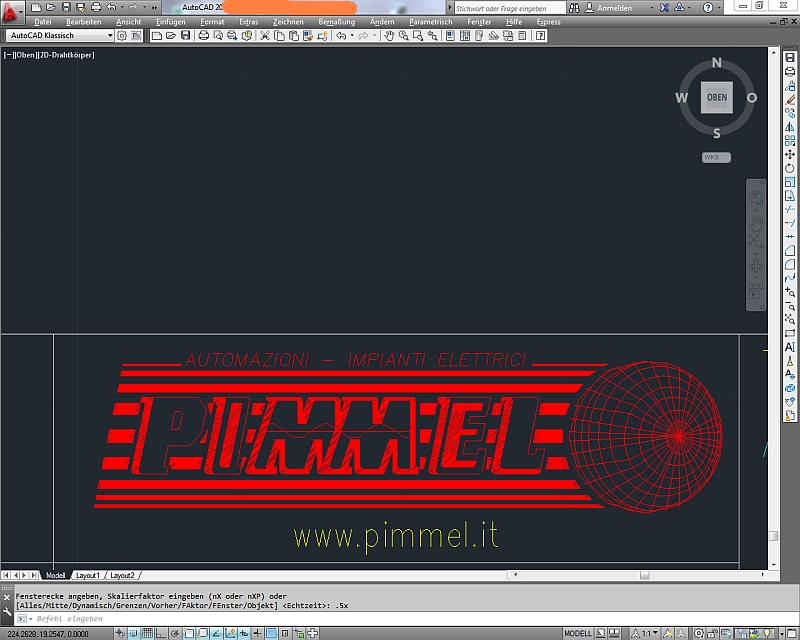Select the Move tool in right toolbar
The height and width of the screenshot is (640, 800).
pyautogui.click(x=790, y=154)
